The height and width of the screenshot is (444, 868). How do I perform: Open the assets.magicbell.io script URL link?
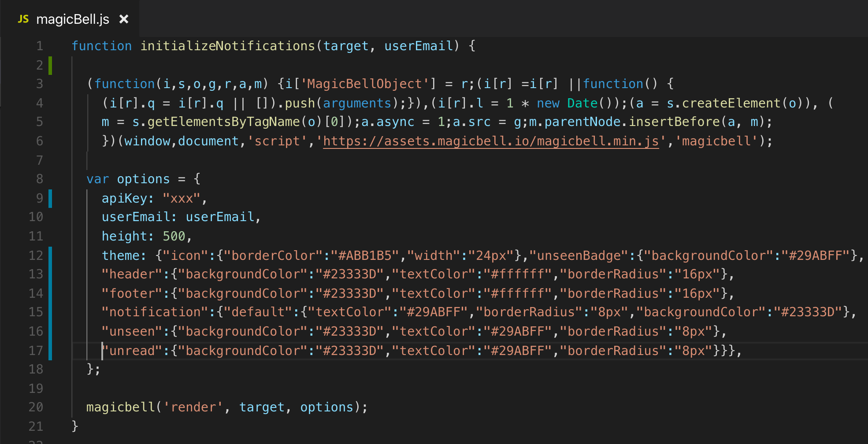tap(491, 141)
